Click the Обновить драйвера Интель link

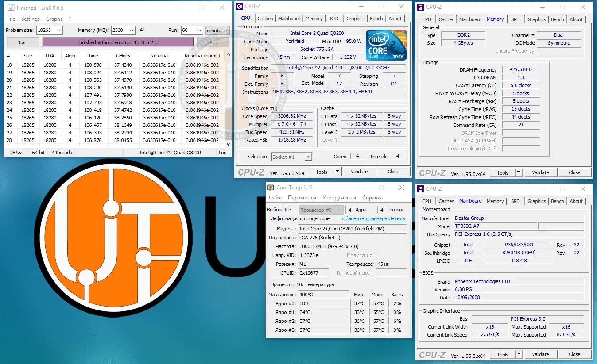coord(373,218)
